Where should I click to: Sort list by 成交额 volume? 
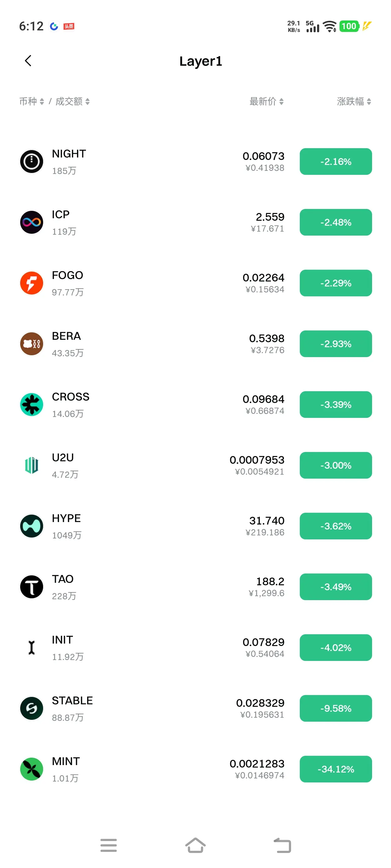pyautogui.click(x=72, y=101)
